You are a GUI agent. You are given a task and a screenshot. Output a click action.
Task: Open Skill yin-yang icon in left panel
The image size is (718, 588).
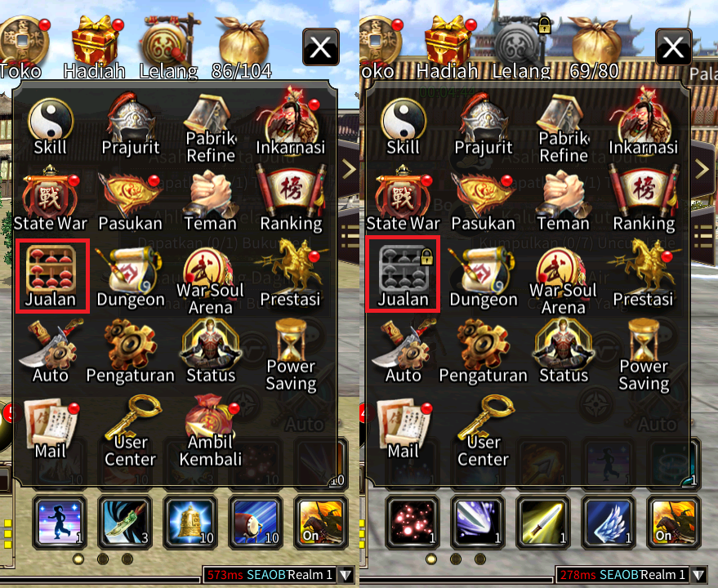click(51, 126)
